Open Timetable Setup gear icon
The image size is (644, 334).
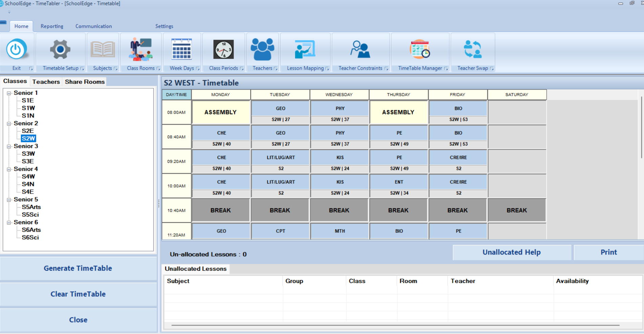pyautogui.click(x=60, y=50)
